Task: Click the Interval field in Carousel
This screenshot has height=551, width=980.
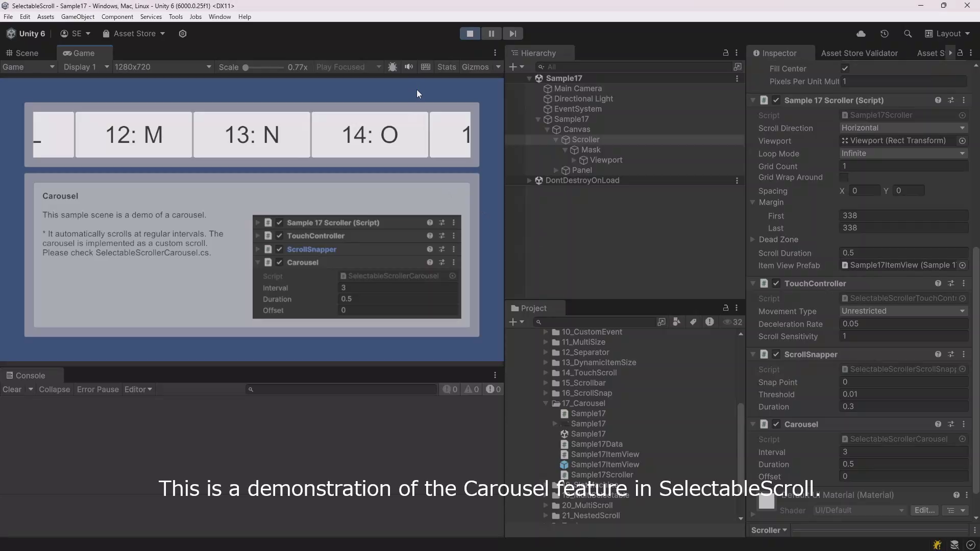Action: [903, 452]
